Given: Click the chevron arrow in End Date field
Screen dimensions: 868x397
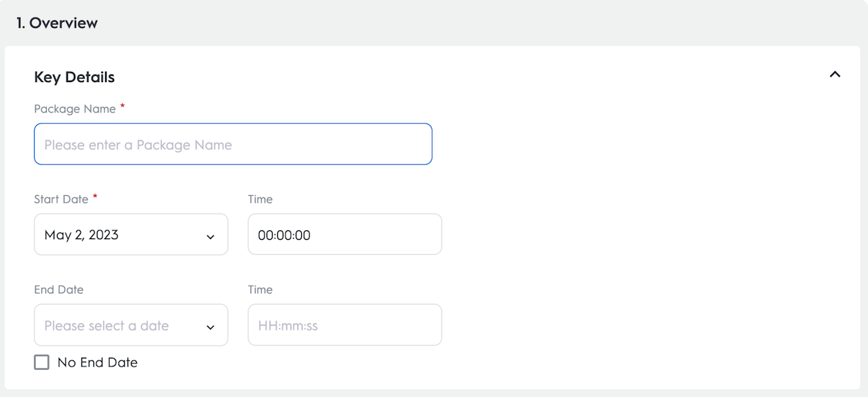Looking at the screenshot, I should tap(210, 327).
